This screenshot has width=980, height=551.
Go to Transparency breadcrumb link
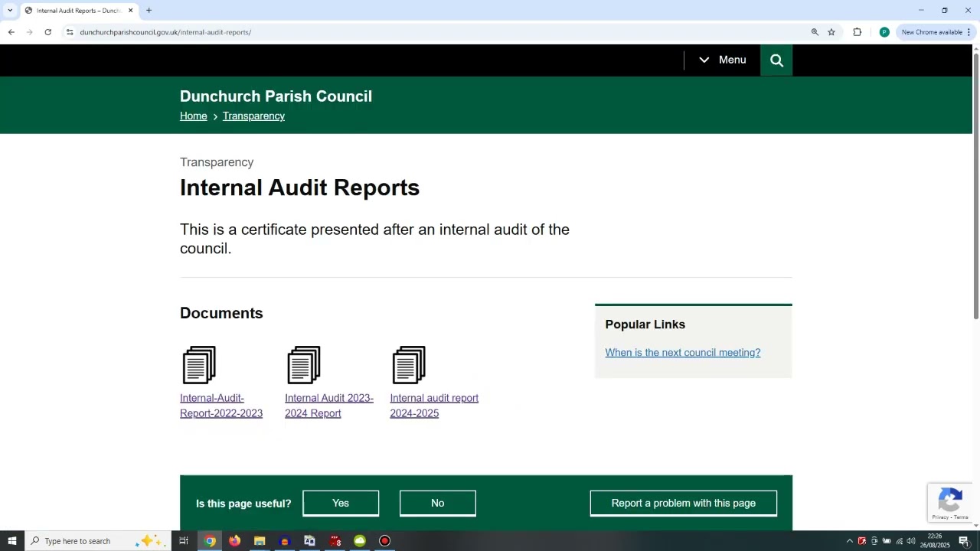tap(253, 116)
